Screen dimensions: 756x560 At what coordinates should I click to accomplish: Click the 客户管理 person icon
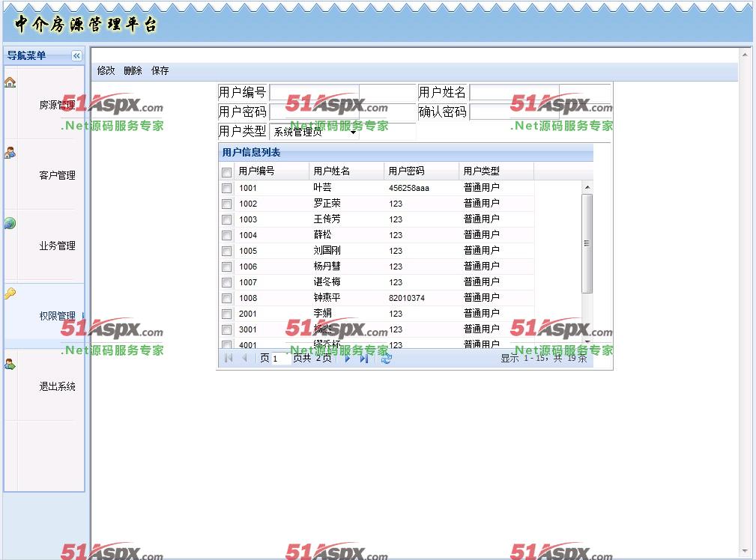click(10, 153)
